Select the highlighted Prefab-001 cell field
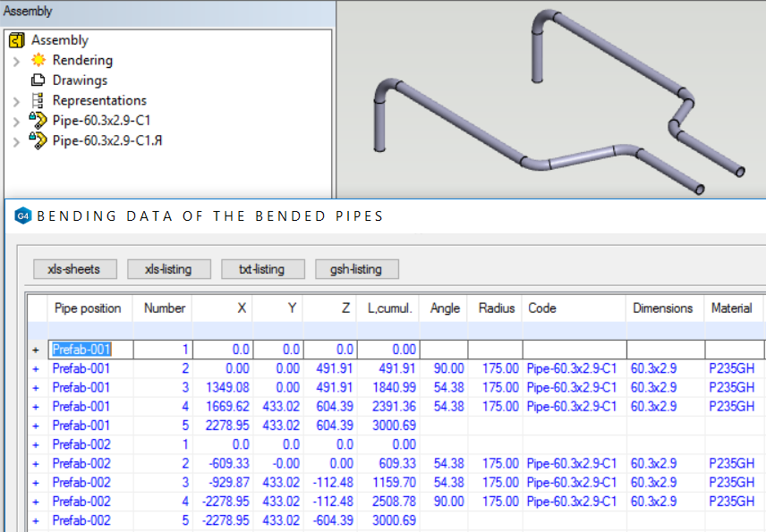 point(82,350)
